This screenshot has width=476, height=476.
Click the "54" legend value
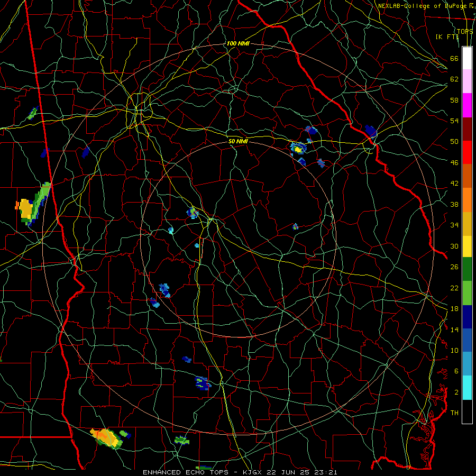point(454,121)
